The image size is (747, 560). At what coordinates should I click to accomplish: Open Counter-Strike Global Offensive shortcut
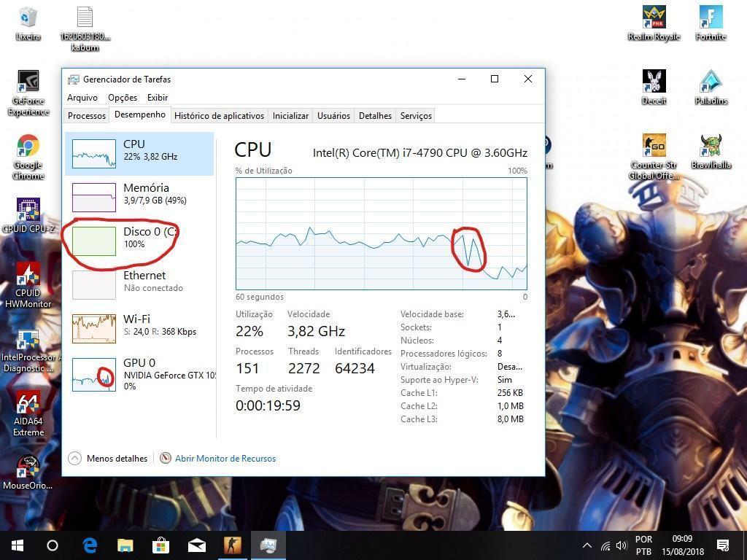point(654,157)
